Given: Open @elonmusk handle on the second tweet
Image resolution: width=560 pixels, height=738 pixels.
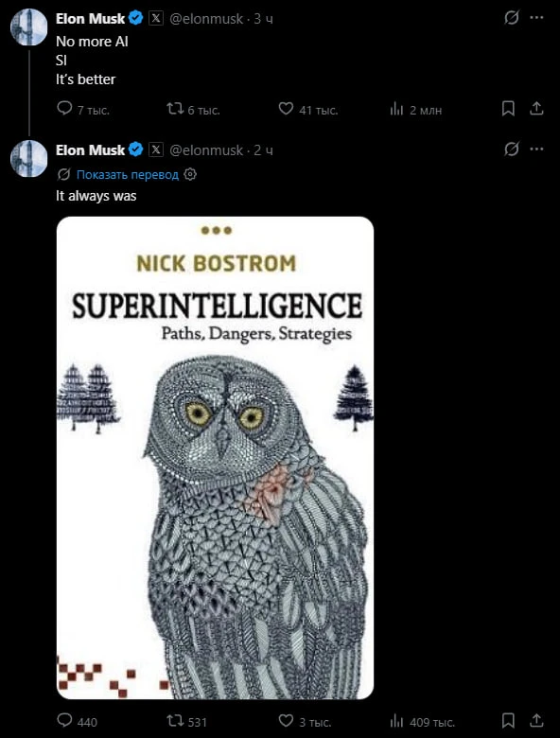Looking at the screenshot, I should click(x=206, y=150).
